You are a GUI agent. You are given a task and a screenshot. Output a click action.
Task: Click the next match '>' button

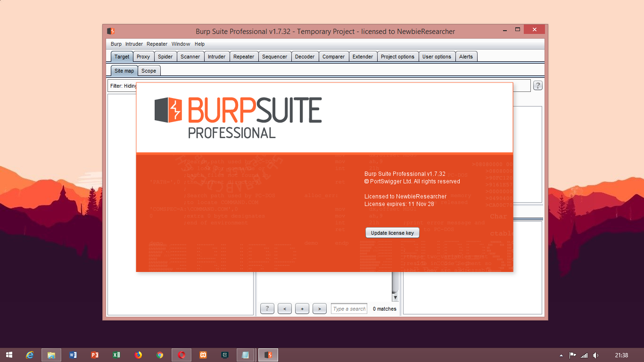(320, 309)
